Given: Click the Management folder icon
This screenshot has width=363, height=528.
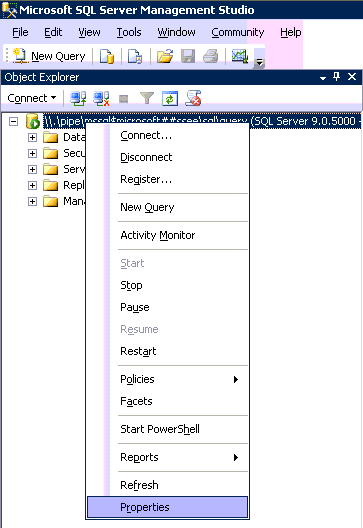Looking at the screenshot, I should pyautogui.click(x=51, y=201).
